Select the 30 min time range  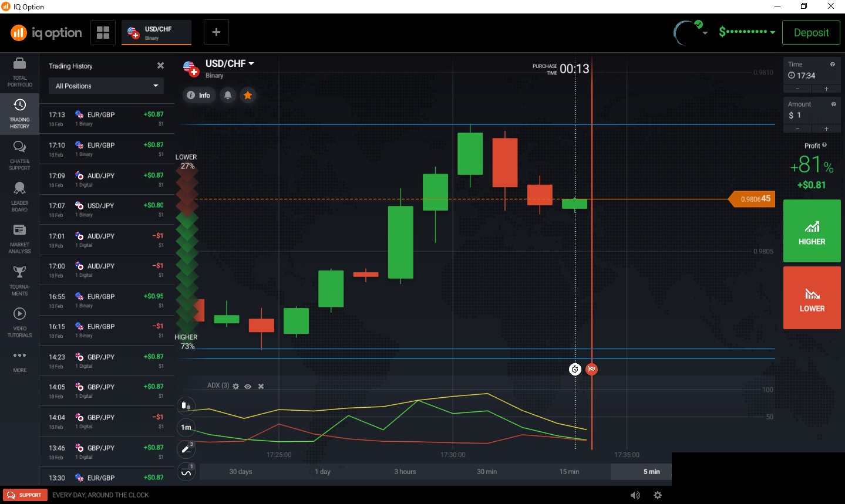(487, 472)
